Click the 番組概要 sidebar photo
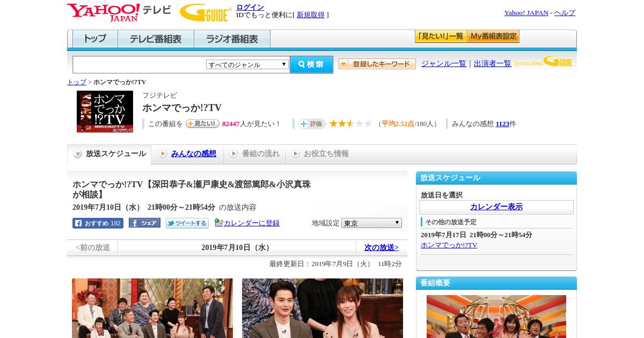The image size is (644, 338). [496, 317]
